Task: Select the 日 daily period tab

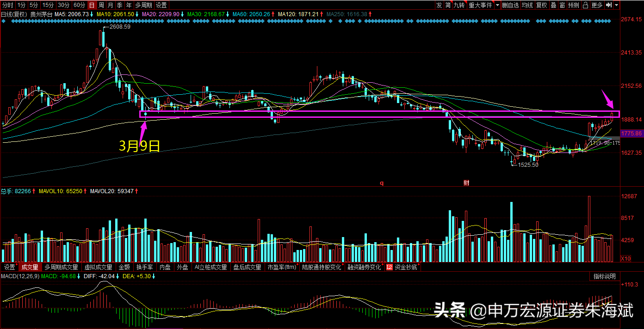Action: pos(92,5)
